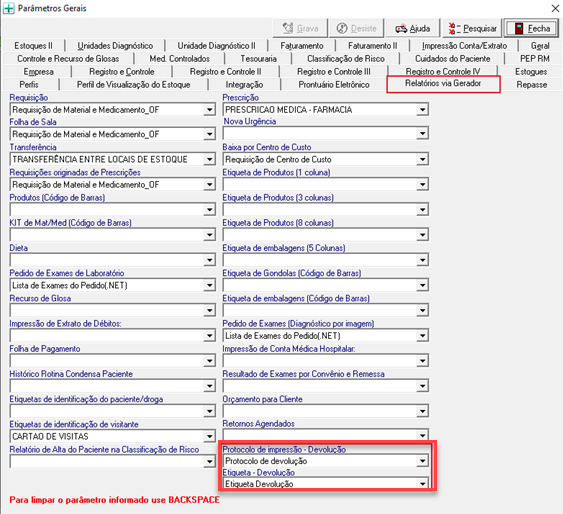Open Etiqueta de Produtos (3 colunas) dropdown
Screen dimensions: 563x514
pyautogui.click(x=422, y=210)
